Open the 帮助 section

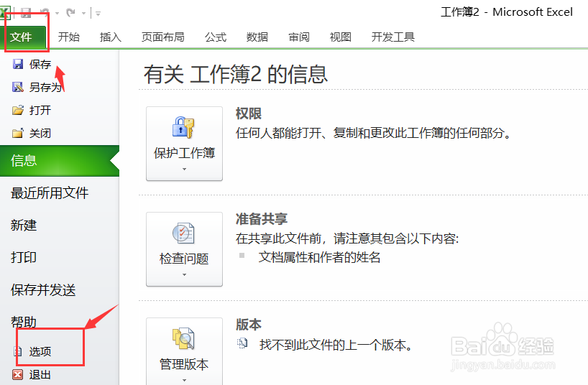[23, 322]
